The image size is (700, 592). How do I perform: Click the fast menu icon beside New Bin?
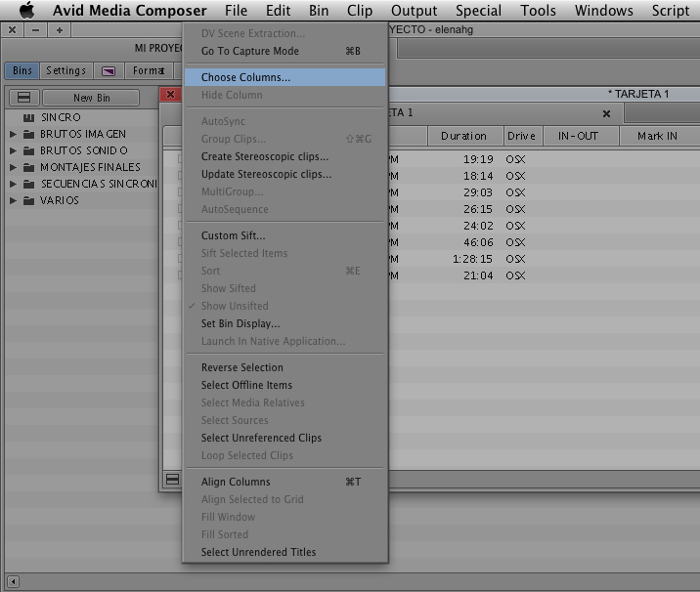click(24, 98)
